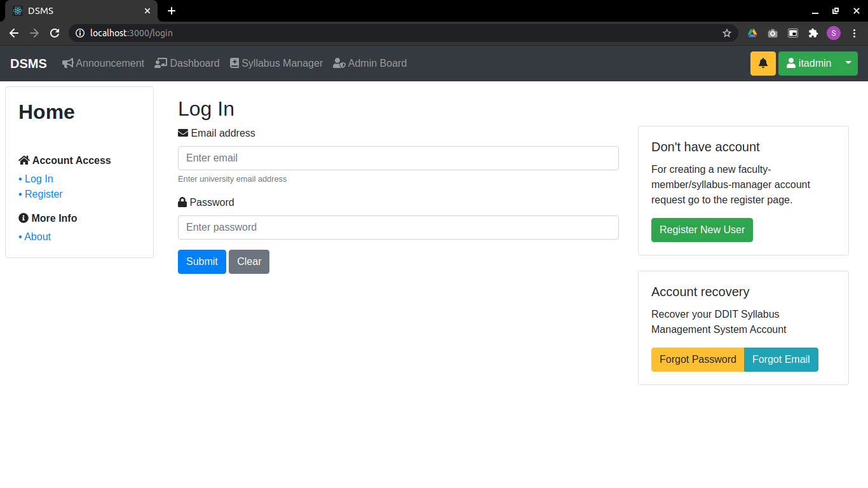Click the Admin Board user icon

(x=339, y=63)
